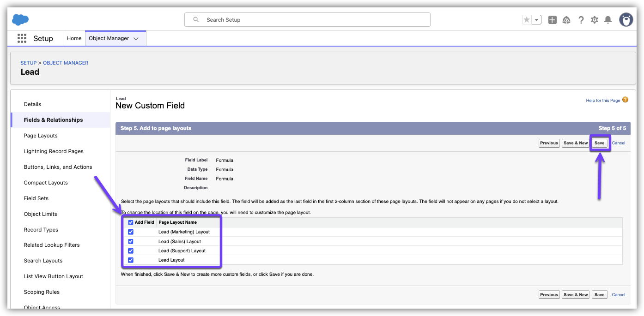Screen dimensions: 644x316
Task: Open the App Launcher grid icon
Action: (x=22, y=38)
